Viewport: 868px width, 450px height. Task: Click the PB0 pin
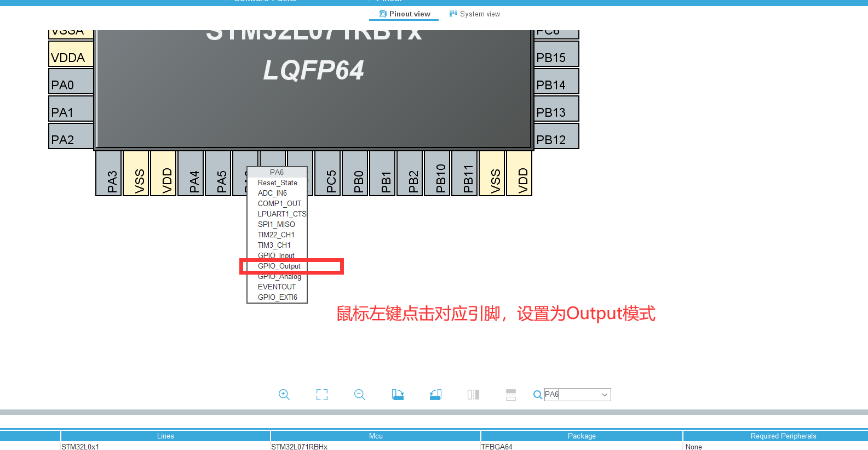[x=355, y=173]
